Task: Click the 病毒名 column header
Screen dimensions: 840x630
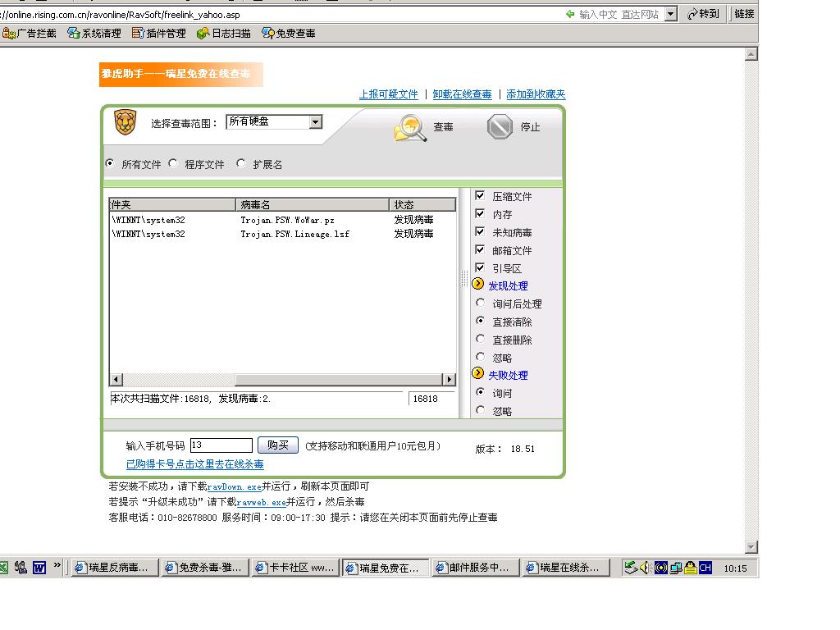Action: pyautogui.click(x=313, y=204)
